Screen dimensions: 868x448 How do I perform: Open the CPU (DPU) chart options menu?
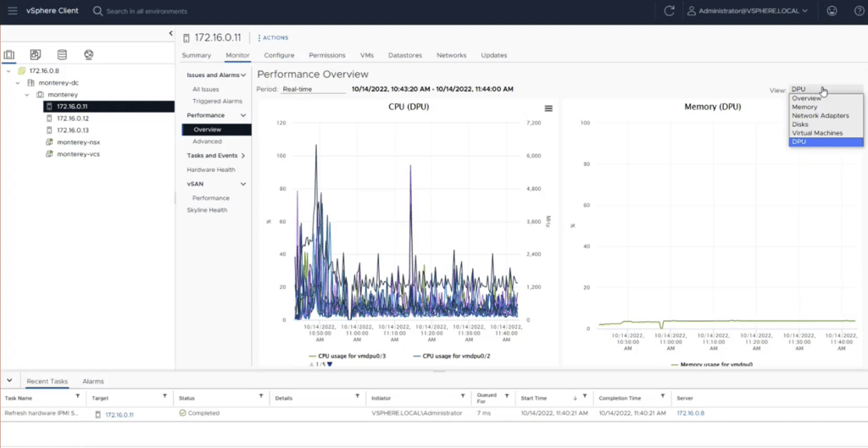tap(548, 108)
